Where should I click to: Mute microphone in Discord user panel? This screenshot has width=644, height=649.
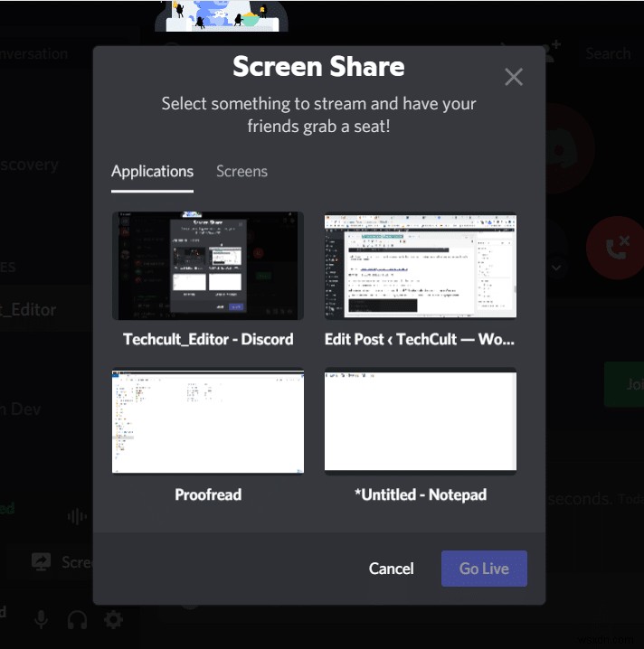pyautogui.click(x=41, y=619)
